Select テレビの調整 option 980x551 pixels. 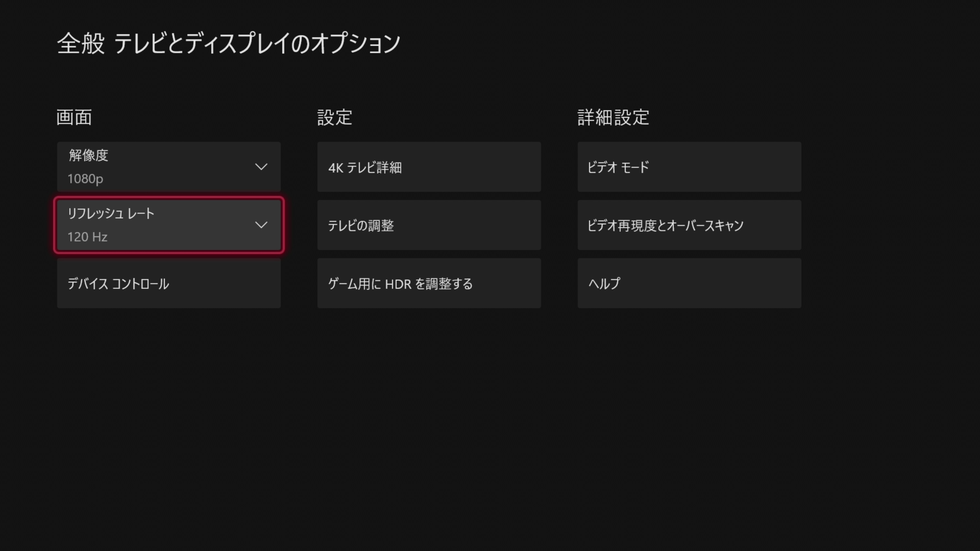(x=429, y=225)
